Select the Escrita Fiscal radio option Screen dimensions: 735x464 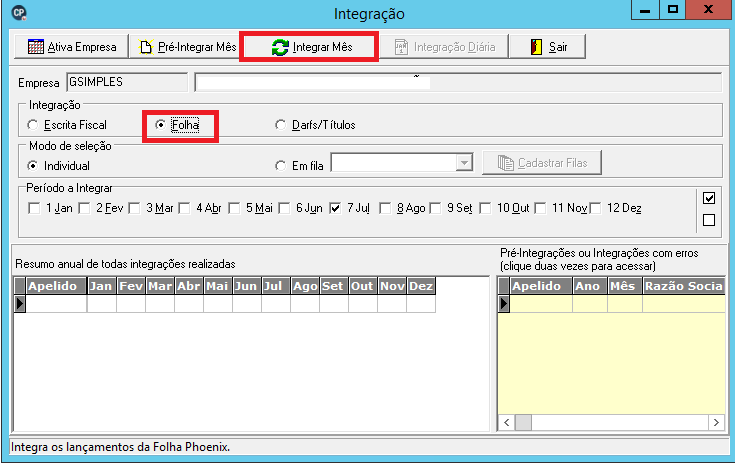[x=32, y=125]
